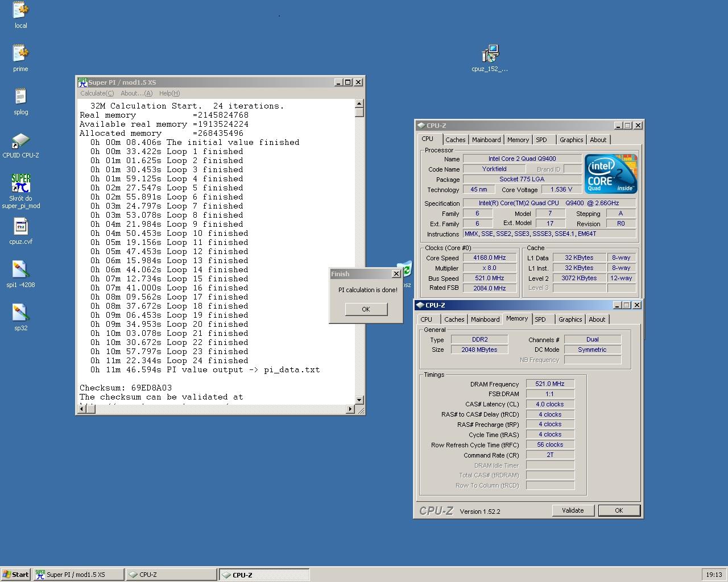Open the Windows Start menu
728x582 pixels.
click(16, 575)
